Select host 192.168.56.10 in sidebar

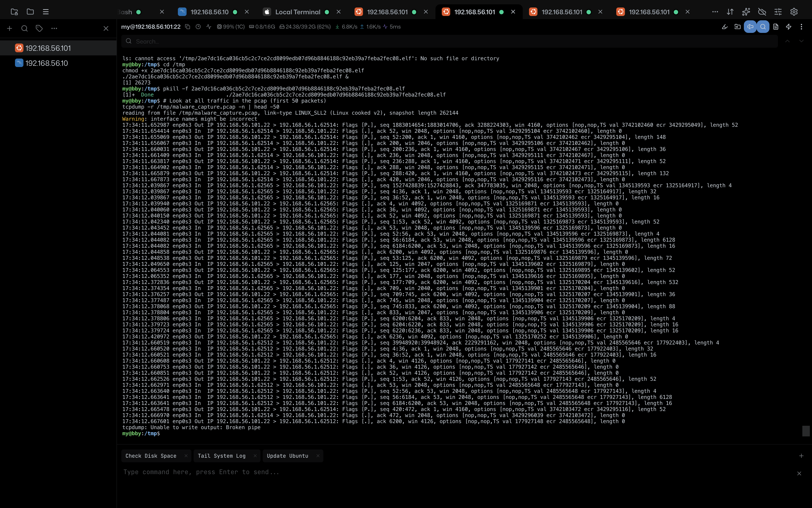point(58,63)
